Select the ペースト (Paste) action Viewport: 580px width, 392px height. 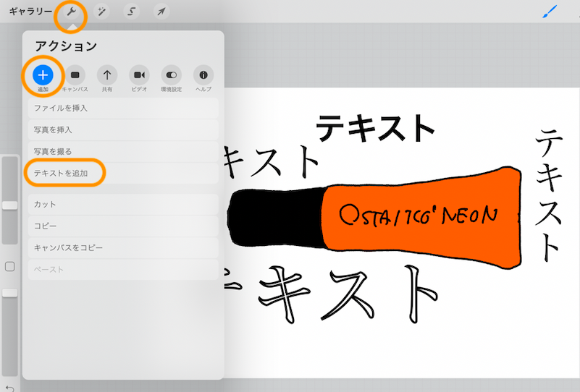pyautogui.click(x=123, y=269)
